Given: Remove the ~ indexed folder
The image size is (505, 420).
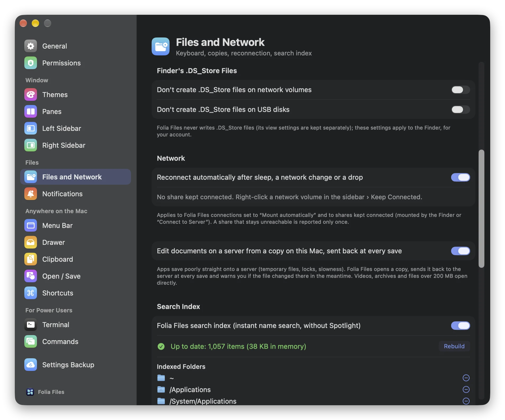Looking at the screenshot, I should (x=466, y=378).
